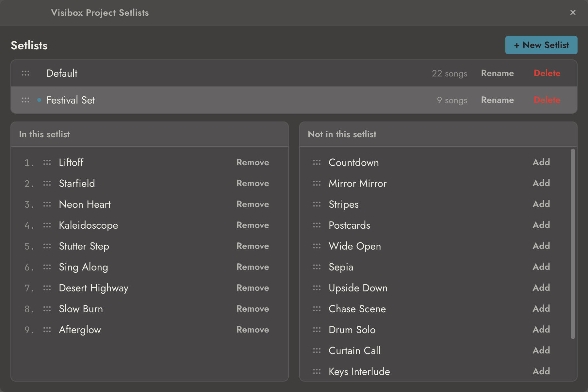
Task: Click the drag handle beside Neon Heart
Action: [x=47, y=204]
